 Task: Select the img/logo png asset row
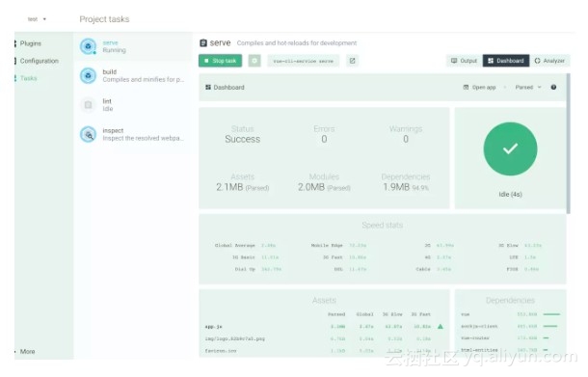coord(324,338)
